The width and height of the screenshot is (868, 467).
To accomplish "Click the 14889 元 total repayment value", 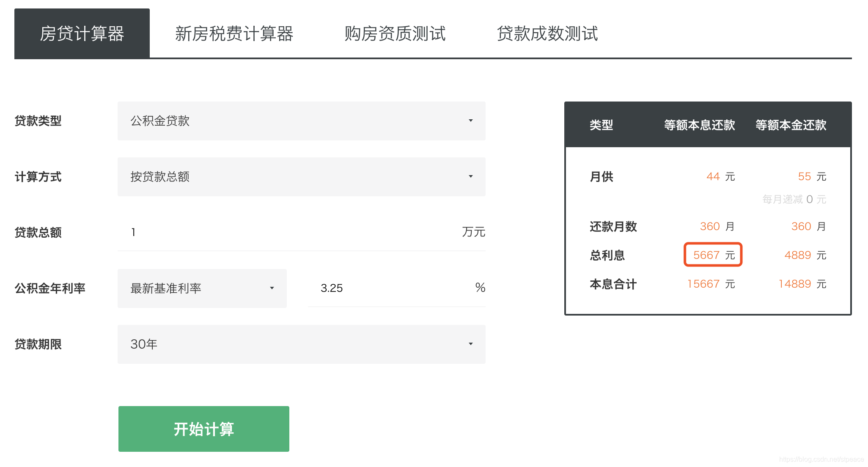I will [802, 284].
